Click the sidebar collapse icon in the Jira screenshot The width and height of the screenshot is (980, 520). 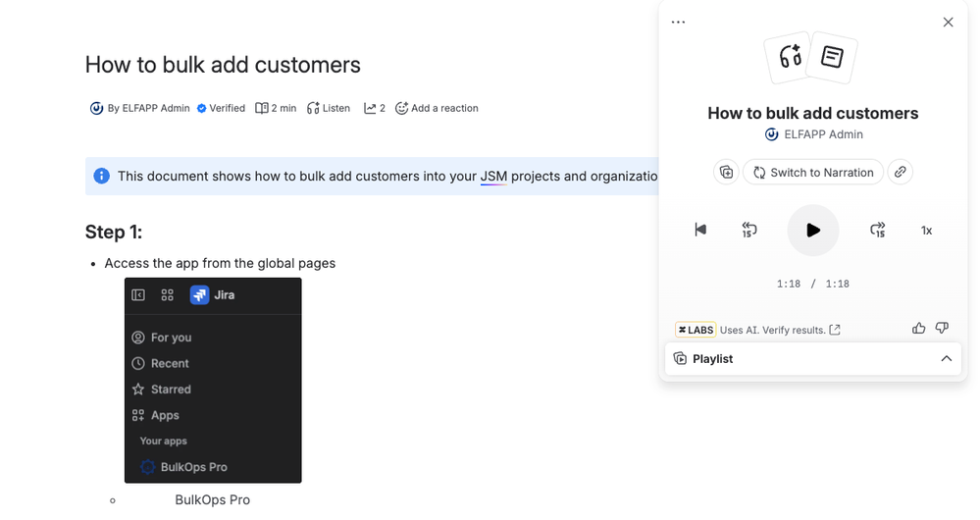pyautogui.click(x=138, y=295)
